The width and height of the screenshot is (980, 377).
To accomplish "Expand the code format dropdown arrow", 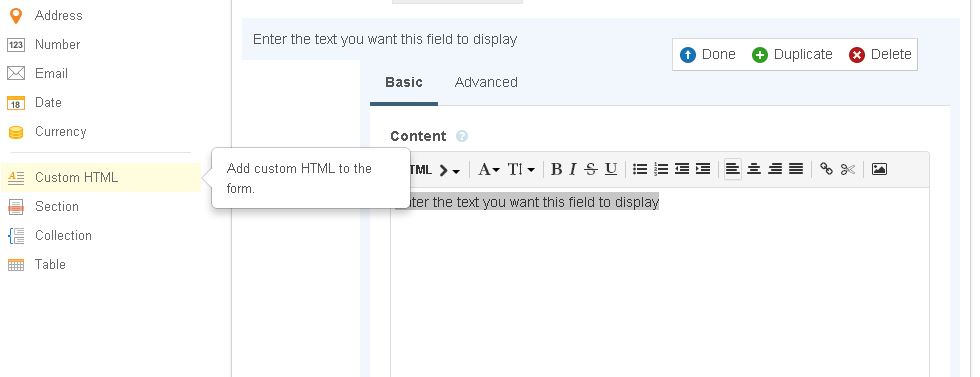I will [449, 170].
